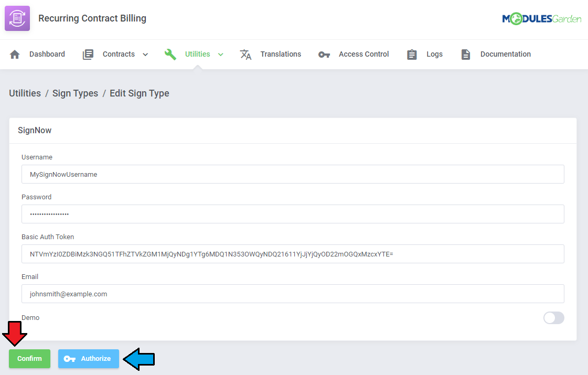Click the Password label
Screen dimensions: 588x375
(36, 197)
